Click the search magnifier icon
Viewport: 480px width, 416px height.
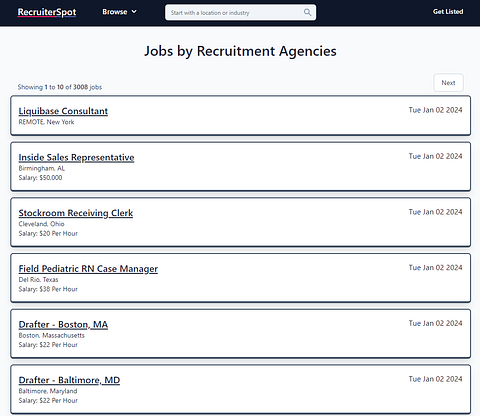(307, 12)
